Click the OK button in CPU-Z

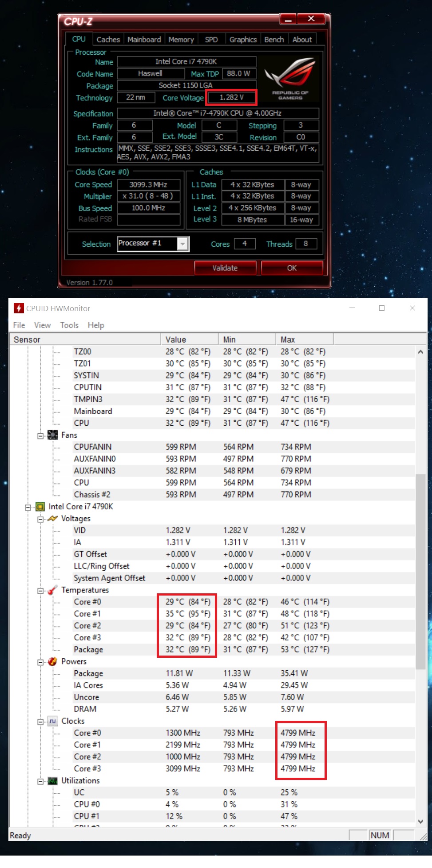point(292,268)
